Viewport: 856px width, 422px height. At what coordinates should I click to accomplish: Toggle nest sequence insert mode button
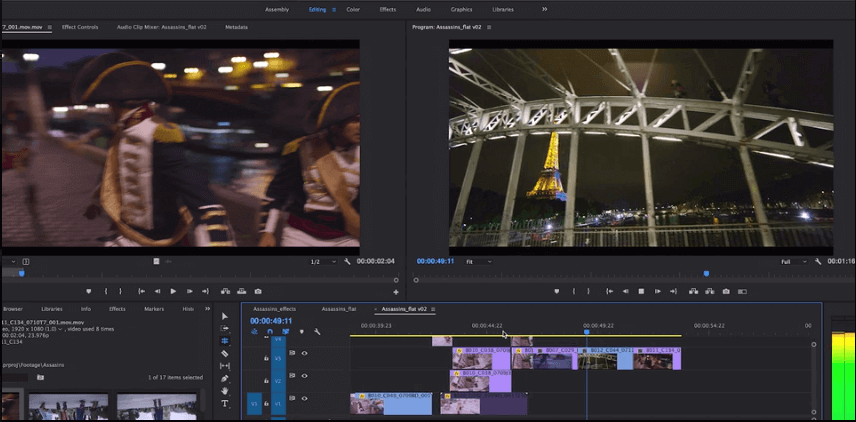pos(254,331)
